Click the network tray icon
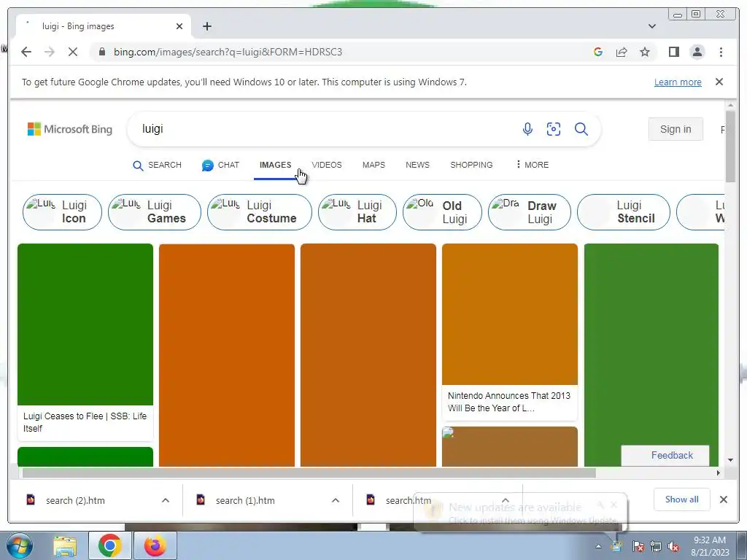Image resolution: width=747 pixels, height=560 pixels. (656, 546)
